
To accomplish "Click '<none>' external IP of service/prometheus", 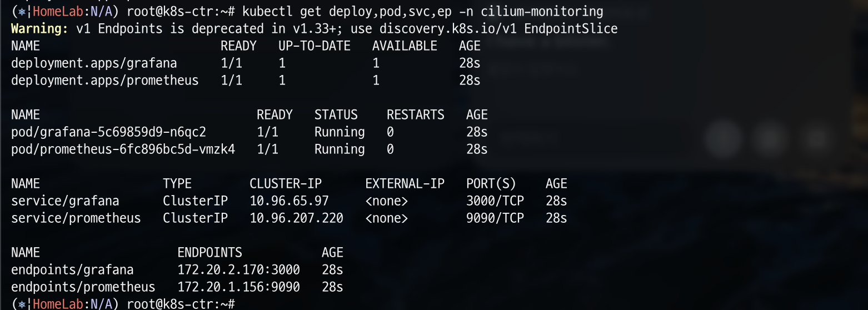I will click(387, 218).
